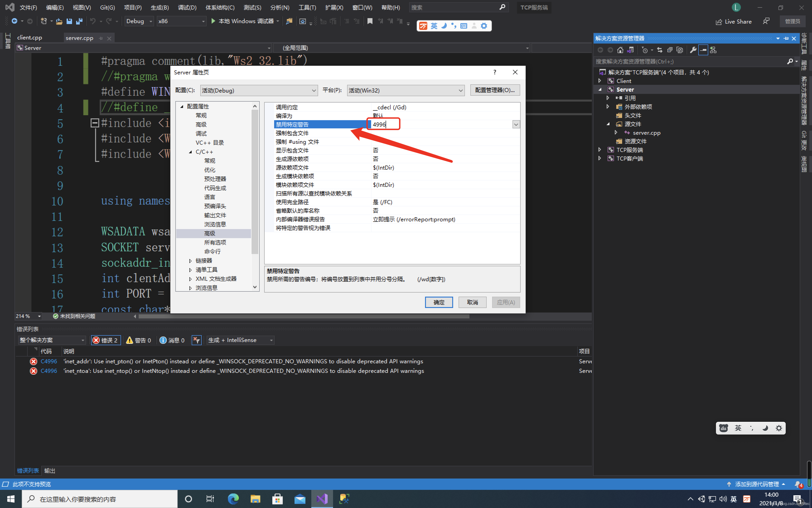812x508 pixels.
Task: Click the 取消 button in property dialog
Action: (472, 302)
